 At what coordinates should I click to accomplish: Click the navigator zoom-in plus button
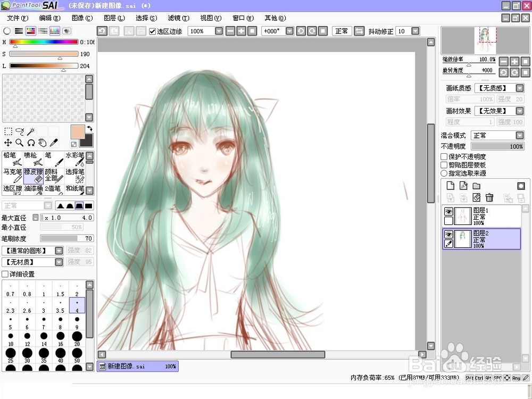click(514, 61)
